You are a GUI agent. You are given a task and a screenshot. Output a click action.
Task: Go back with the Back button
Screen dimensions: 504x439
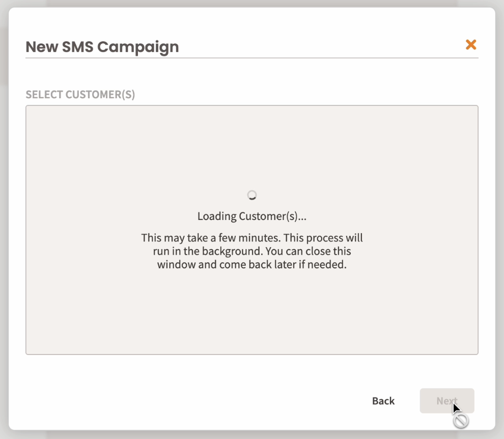pyautogui.click(x=383, y=401)
